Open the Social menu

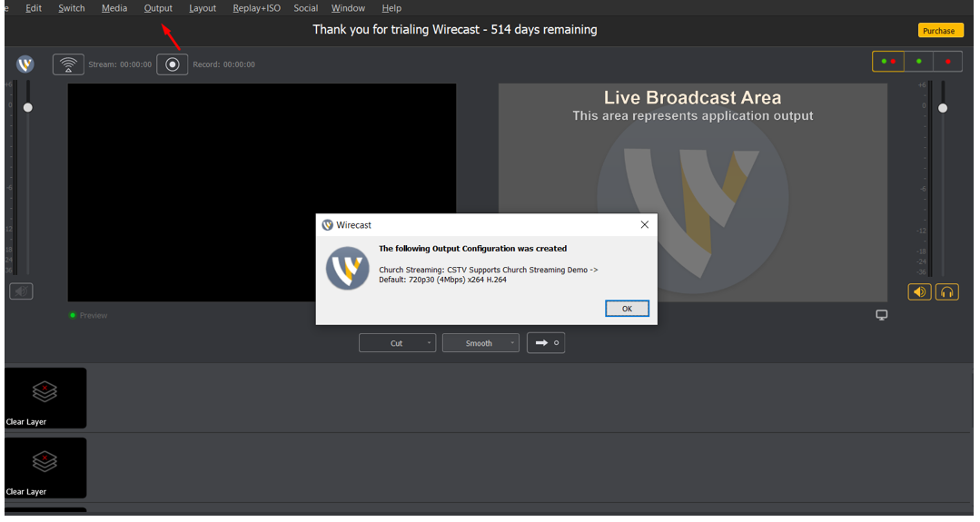pyautogui.click(x=306, y=8)
